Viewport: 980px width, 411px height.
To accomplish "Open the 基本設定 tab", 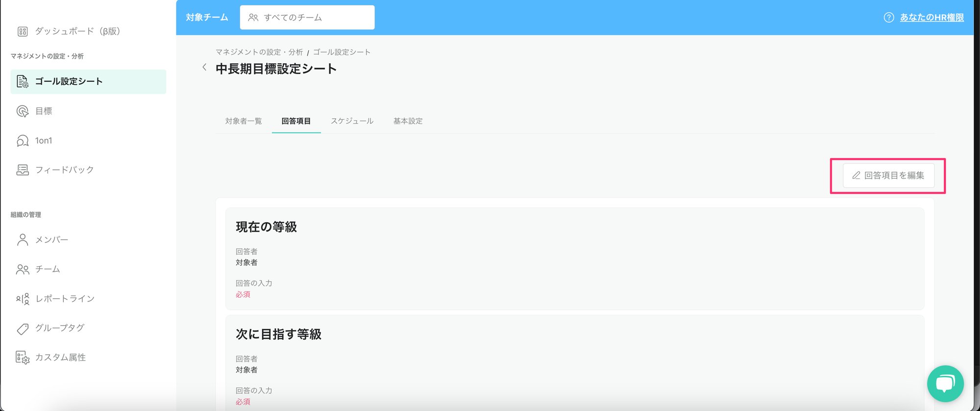I will pyautogui.click(x=408, y=121).
